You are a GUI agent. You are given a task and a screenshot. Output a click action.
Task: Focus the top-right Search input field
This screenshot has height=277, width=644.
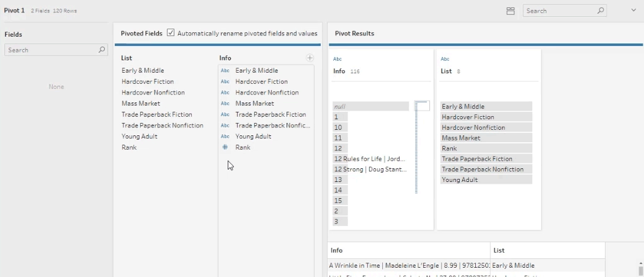[560, 11]
